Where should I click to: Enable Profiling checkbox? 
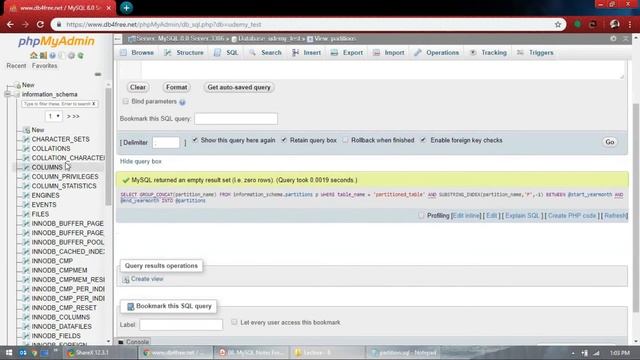pyautogui.click(x=421, y=216)
